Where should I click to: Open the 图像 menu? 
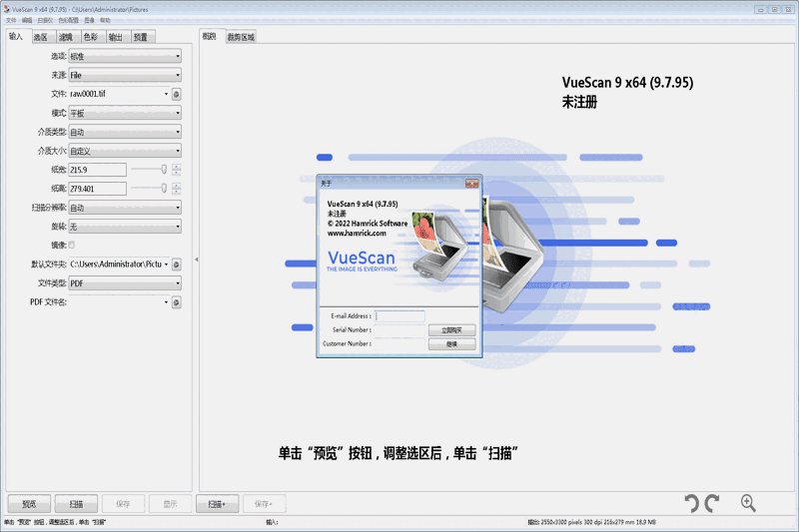point(89,20)
